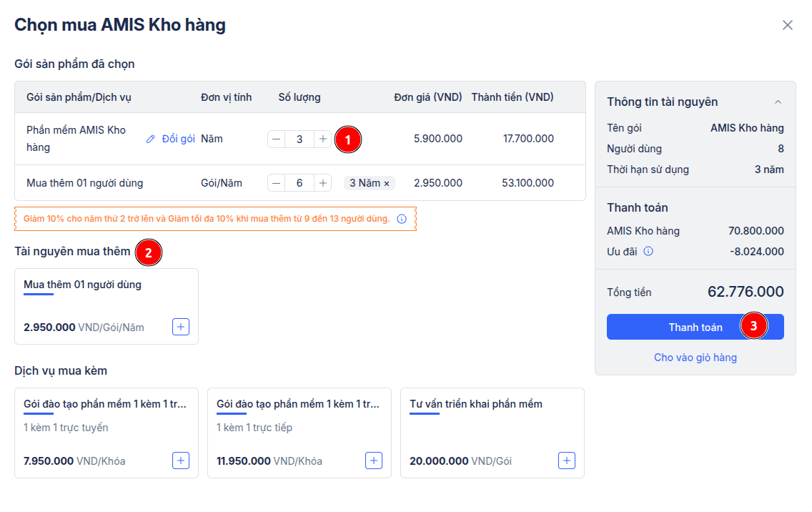Image resolution: width=812 pixels, height=512 pixels.
Task: Edit the quantity field showing 3 years
Action: pyautogui.click(x=299, y=139)
